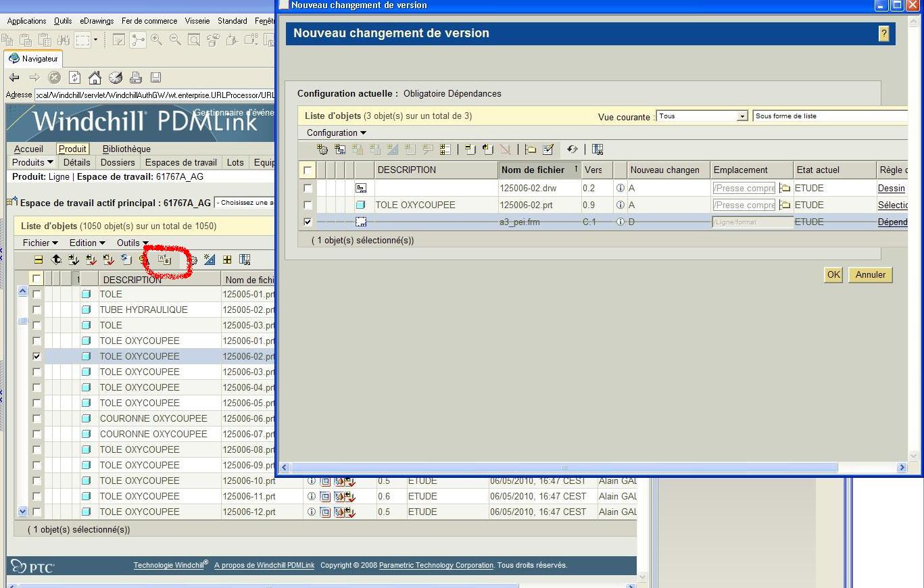
Task: Click the new version R/B icon in the workspace toolbar
Action: tap(165, 260)
